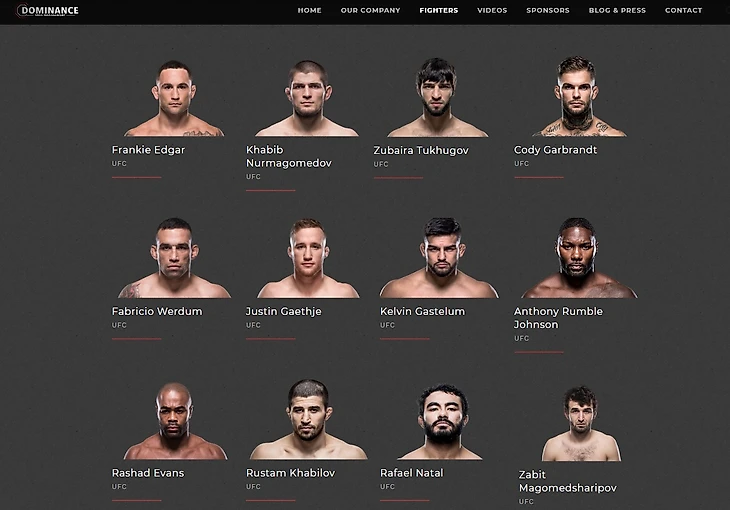Click Cody Garbrandt name link
The height and width of the screenshot is (510, 730).
(x=555, y=150)
